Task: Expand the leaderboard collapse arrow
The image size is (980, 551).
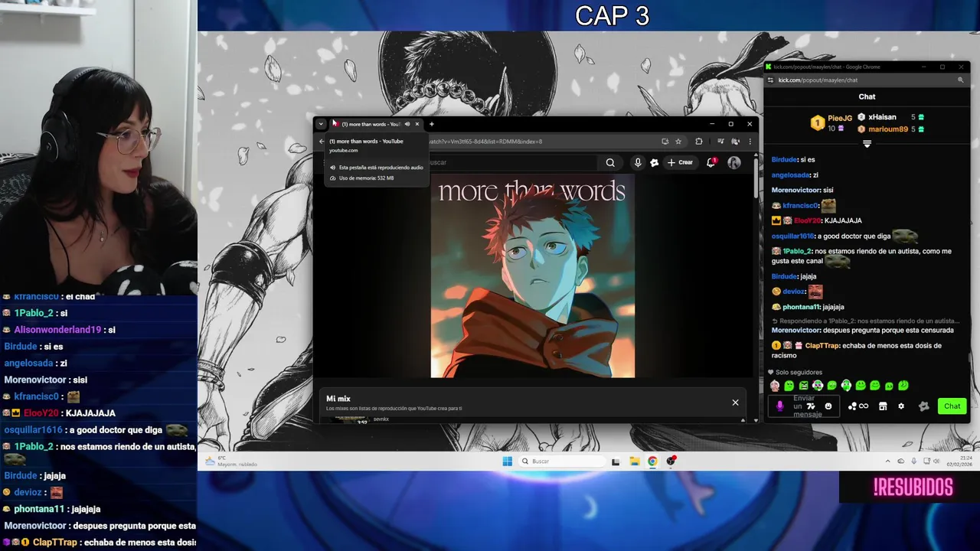Action: (x=867, y=144)
